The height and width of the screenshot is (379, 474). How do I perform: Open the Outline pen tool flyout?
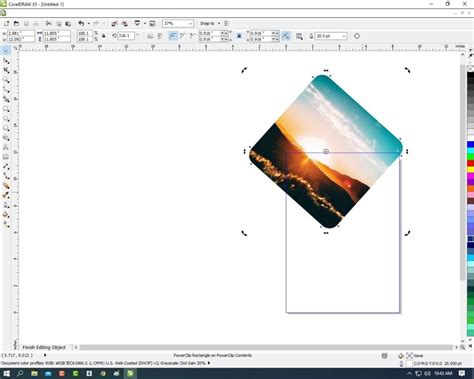[6, 205]
